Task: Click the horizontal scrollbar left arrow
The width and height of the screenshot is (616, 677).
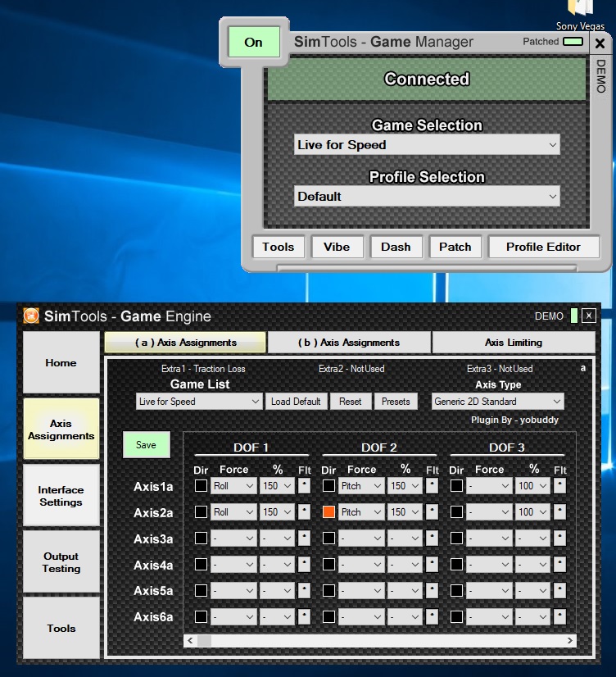Action: 190,641
